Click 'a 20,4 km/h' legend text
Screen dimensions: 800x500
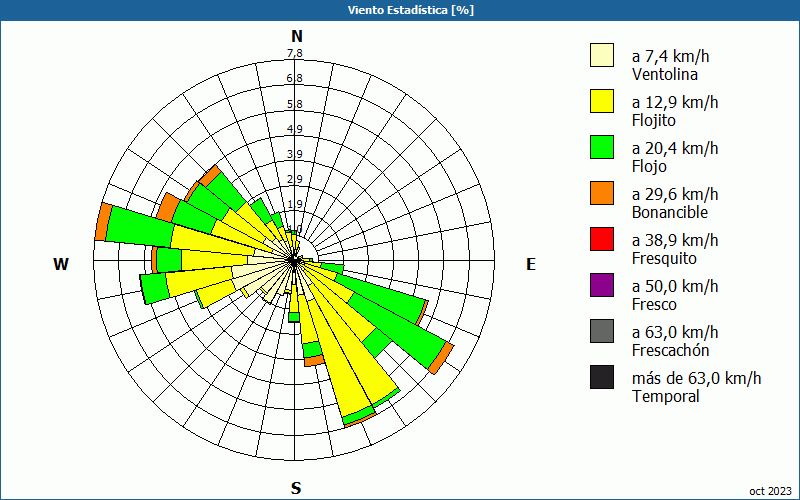pos(675,148)
